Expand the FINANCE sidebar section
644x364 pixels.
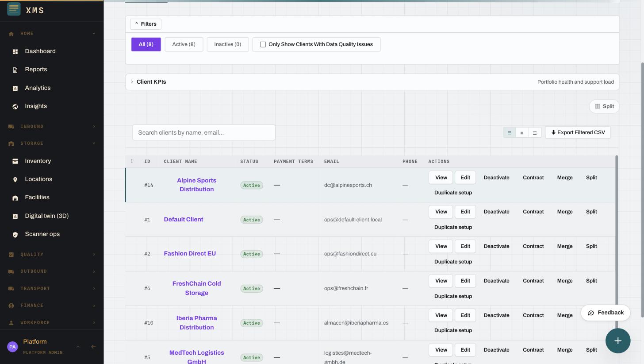(94, 306)
